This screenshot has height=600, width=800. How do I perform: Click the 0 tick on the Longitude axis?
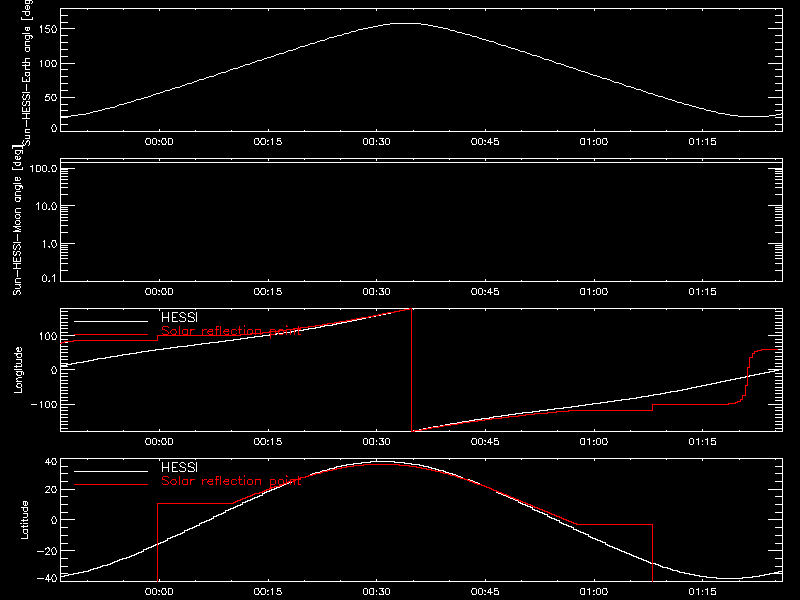(54, 370)
